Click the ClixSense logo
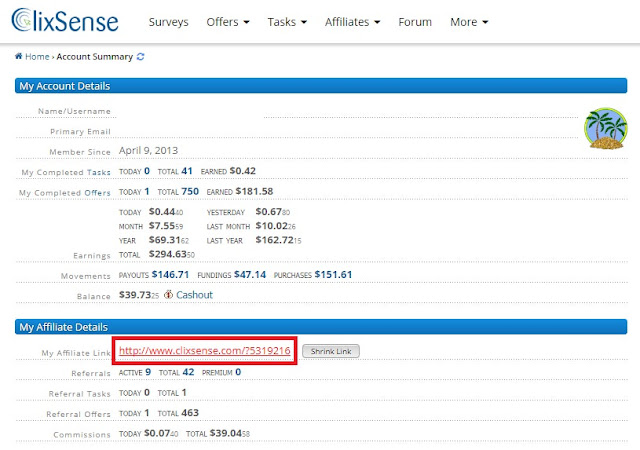Screen dimensions: 640x450 tap(65, 20)
